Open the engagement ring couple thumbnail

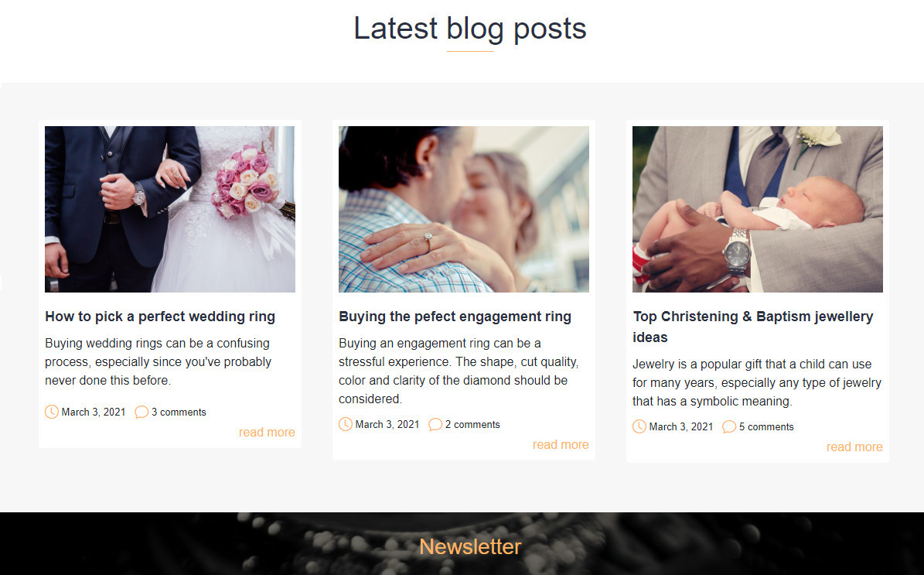coord(464,209)
